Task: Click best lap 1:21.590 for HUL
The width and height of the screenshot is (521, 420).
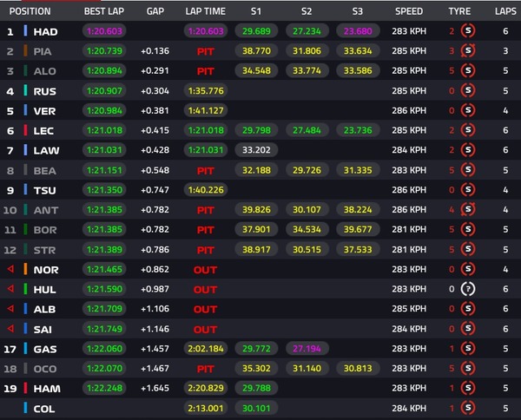Action: (104, 289)
